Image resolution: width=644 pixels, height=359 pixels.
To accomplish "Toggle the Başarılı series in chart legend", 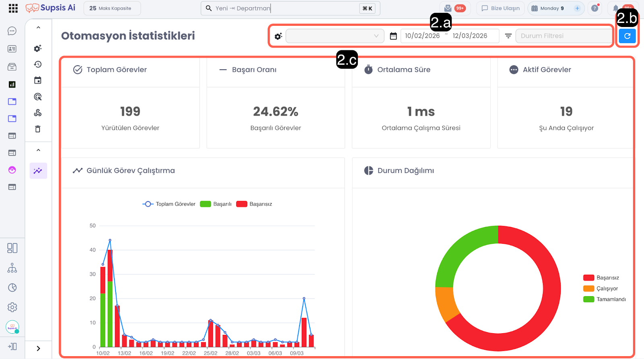I will pos(216,204).
